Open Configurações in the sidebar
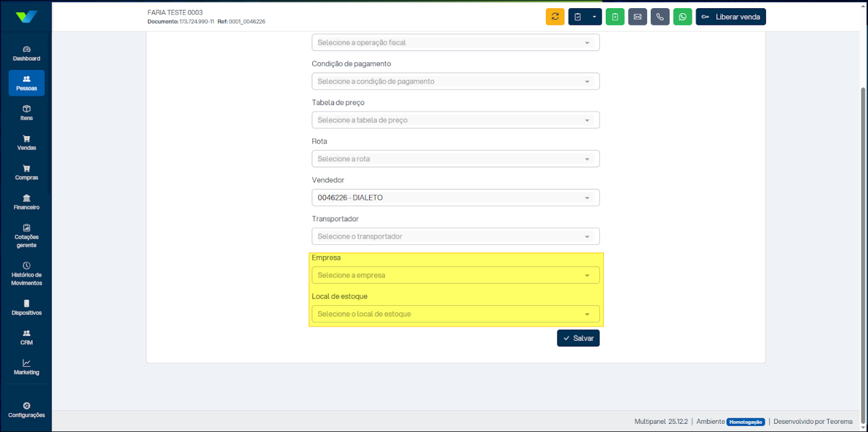 pyautogui.click(x=26, y=410)
